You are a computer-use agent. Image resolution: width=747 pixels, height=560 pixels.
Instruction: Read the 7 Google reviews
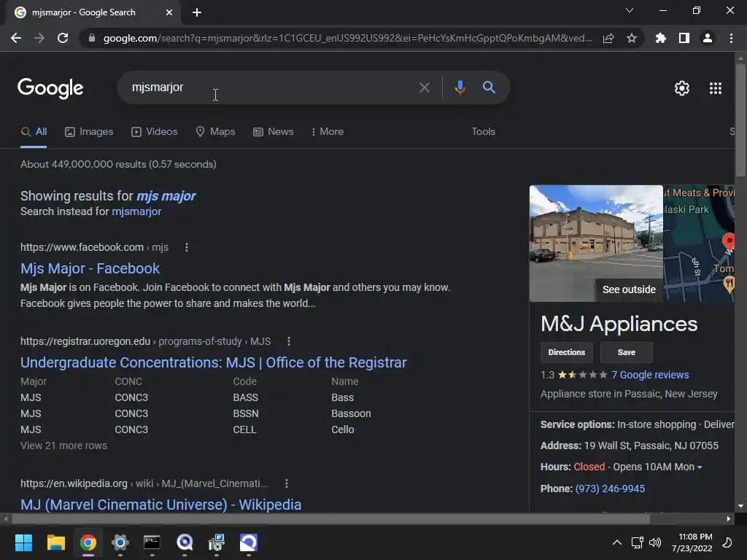(x=650, y=376)
